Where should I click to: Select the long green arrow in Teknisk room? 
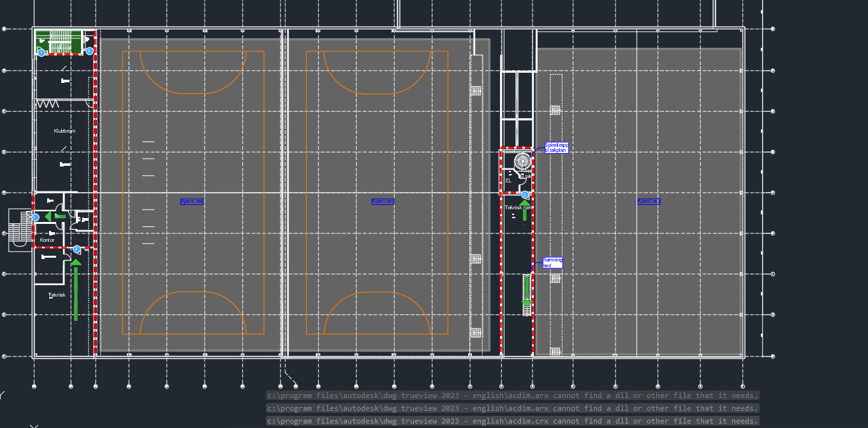pyautogui.click(x=76, y=290)
